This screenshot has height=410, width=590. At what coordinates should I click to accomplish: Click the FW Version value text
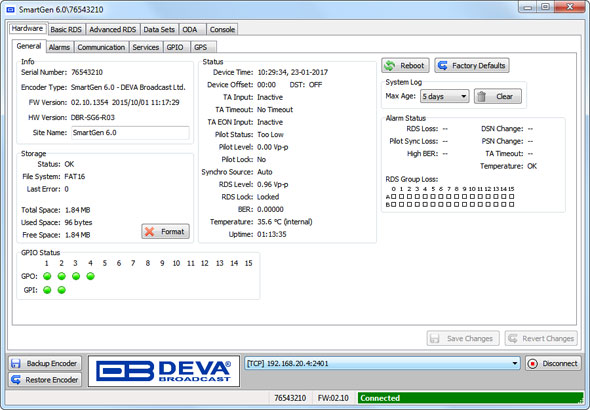tap(125, 102)
